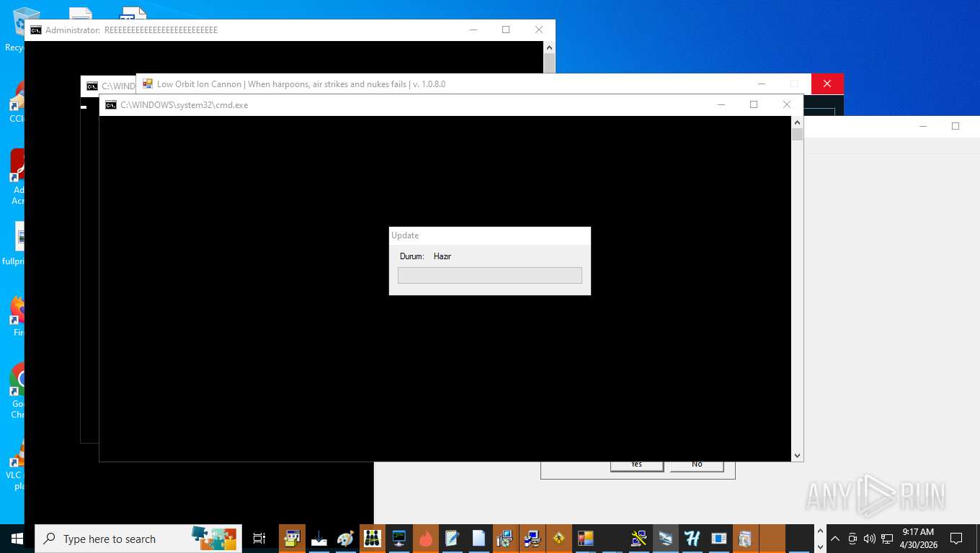Close the Administrator command prompt window
The image size is (980, 553).
coord(539,30)
